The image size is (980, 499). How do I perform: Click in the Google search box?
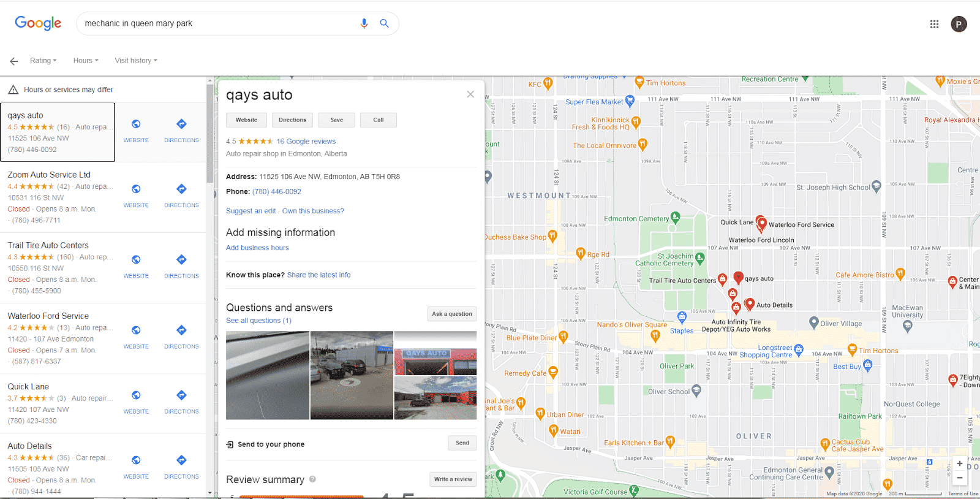point(214,23)
